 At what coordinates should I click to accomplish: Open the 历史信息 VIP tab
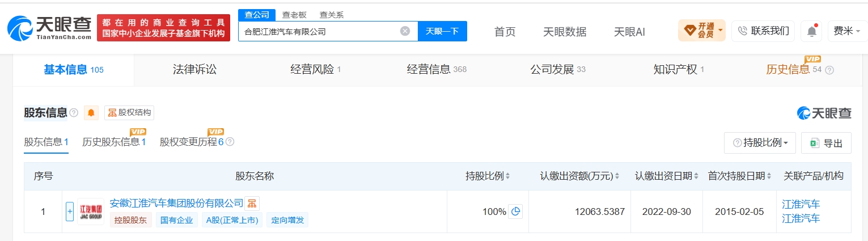[x=794, y=70]
